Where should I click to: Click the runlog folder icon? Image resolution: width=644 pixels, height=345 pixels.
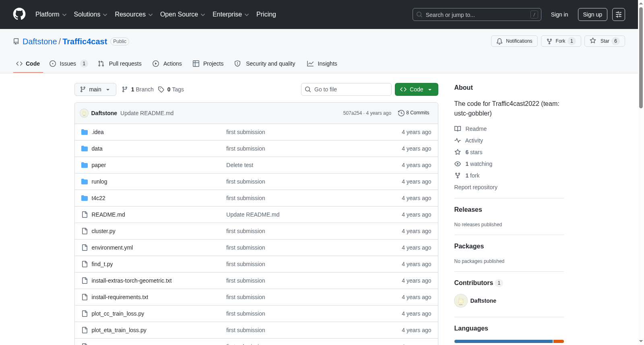coord(85,182)
